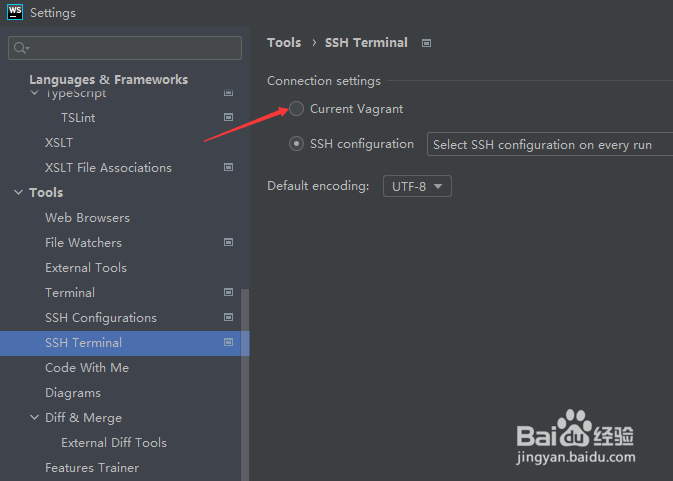This screenshot has height=481, width=673.
Task: Click the search magnifier icon in settings
Action: 21,48
